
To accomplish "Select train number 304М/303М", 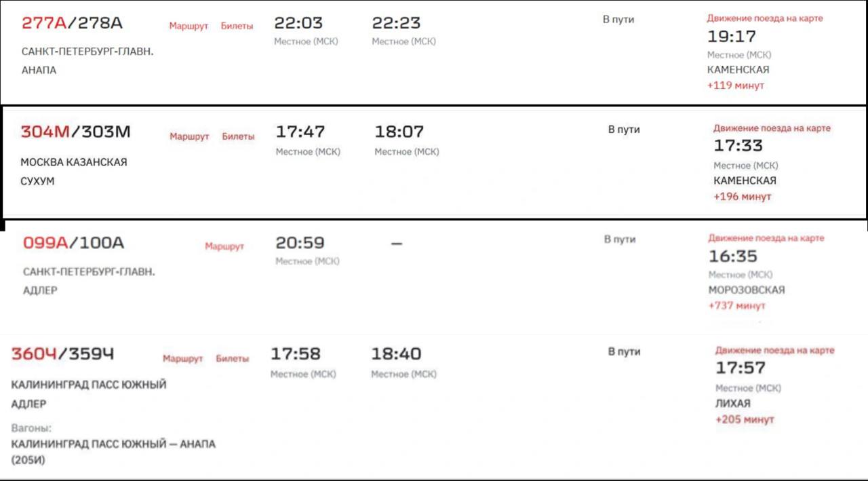I will point(75,132).
